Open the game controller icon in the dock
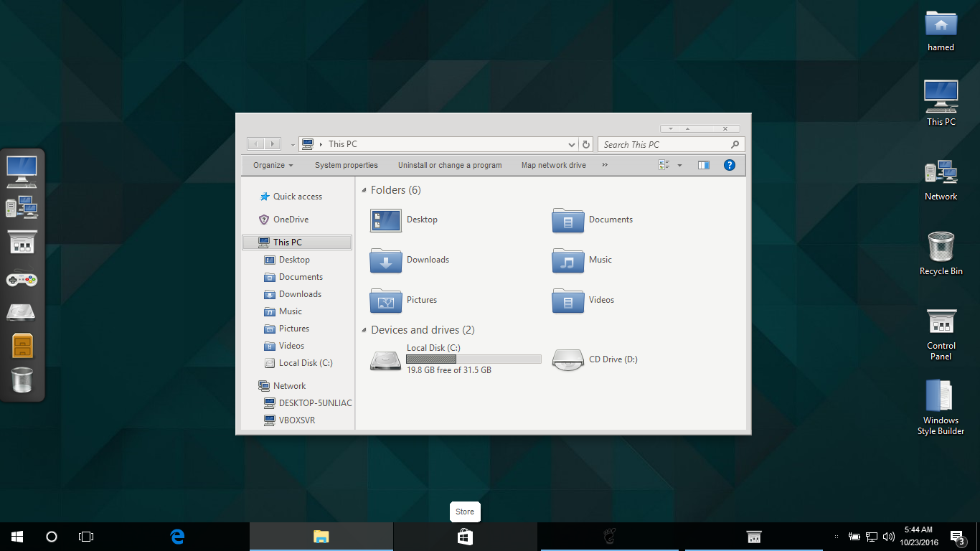The height and width of the screenshot is (551, 980). pyautogui.click(x=22, y=278)
